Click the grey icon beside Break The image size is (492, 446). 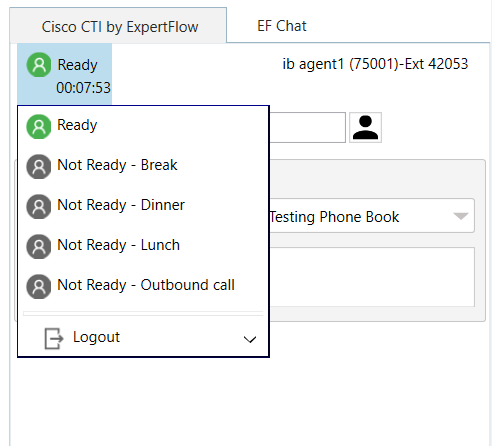39,166
